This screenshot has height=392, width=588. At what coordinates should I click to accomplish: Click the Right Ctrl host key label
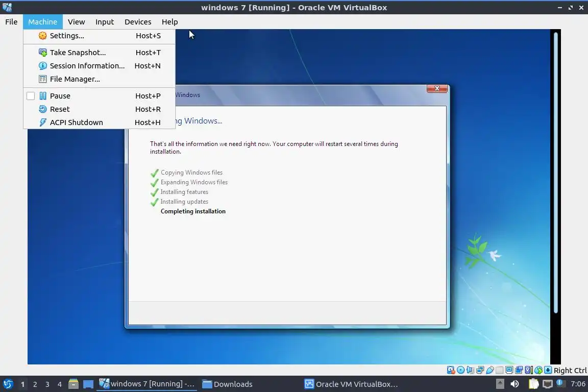tap(570, 371)
